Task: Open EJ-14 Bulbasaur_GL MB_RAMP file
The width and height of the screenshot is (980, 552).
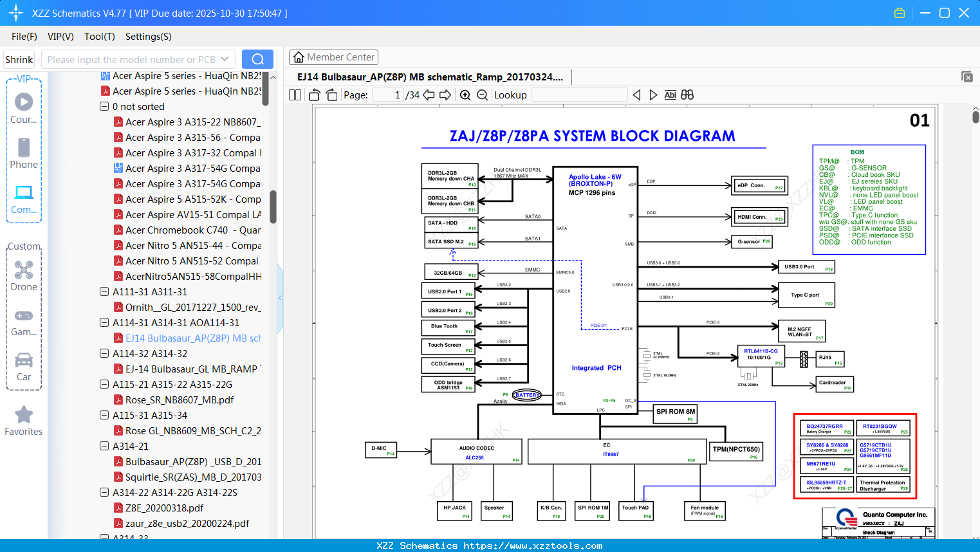Action: pos(187,369)
